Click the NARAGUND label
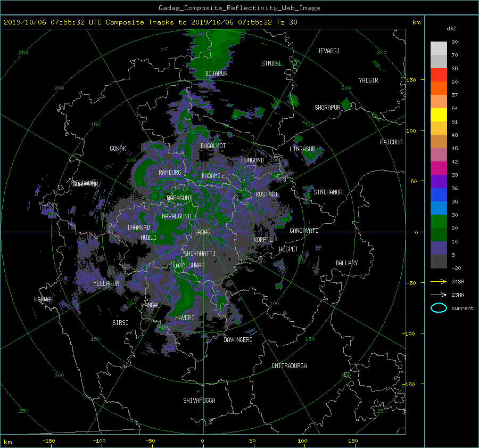Image resolution: width=479 pixels, height=448 pixels. (x=180, y=198)
